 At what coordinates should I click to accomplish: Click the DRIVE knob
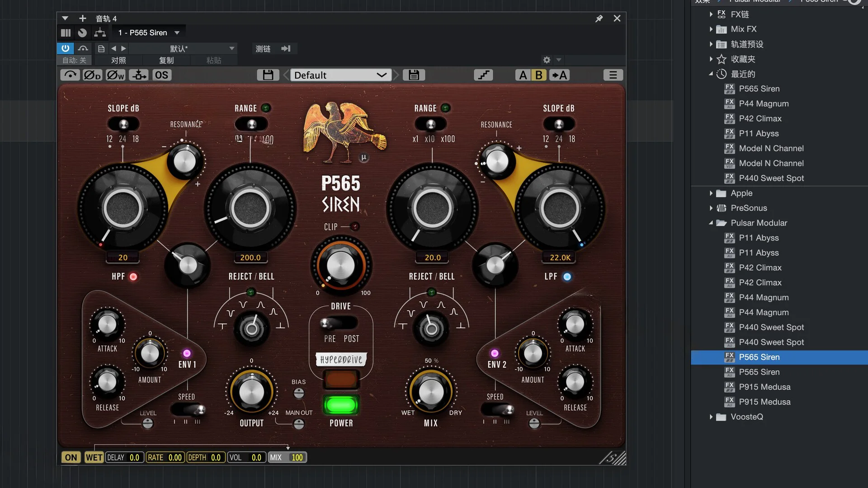[x=341, y=266]
